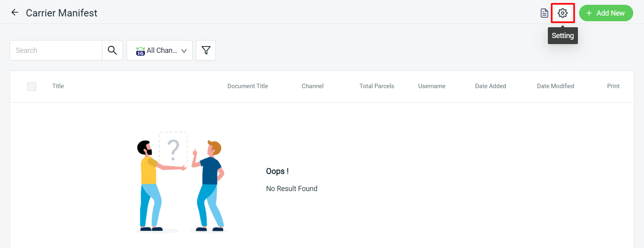The height and width of the screenshot is (248, 644).
Task: Click the empty-state illustration of two people
Action: coord(181,182)
